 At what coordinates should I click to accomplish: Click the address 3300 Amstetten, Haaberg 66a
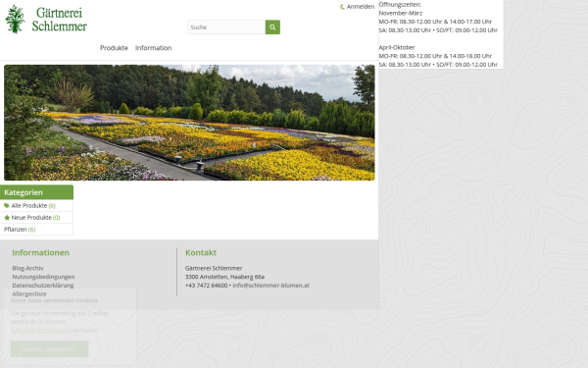224,277
